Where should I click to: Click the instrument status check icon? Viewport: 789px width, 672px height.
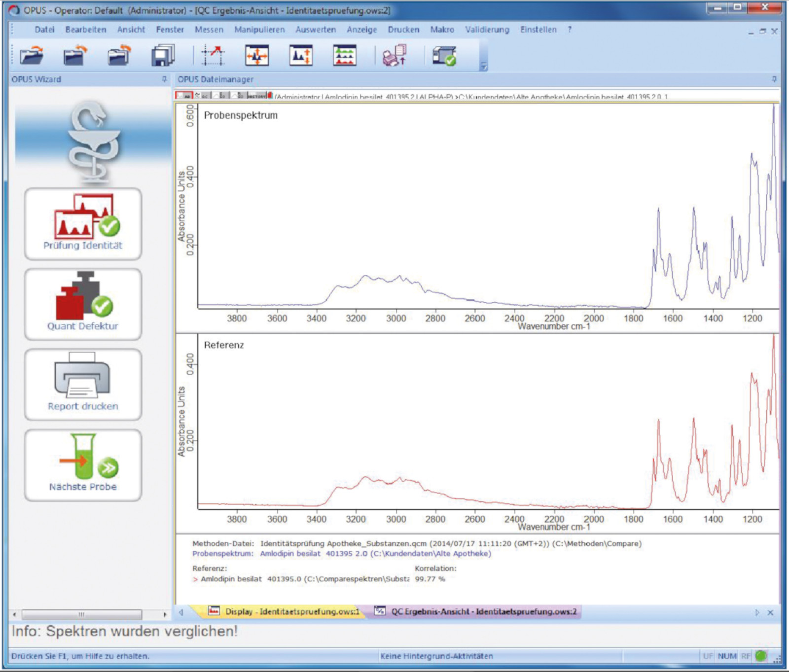pyautogui.click(x=444, y=55)
